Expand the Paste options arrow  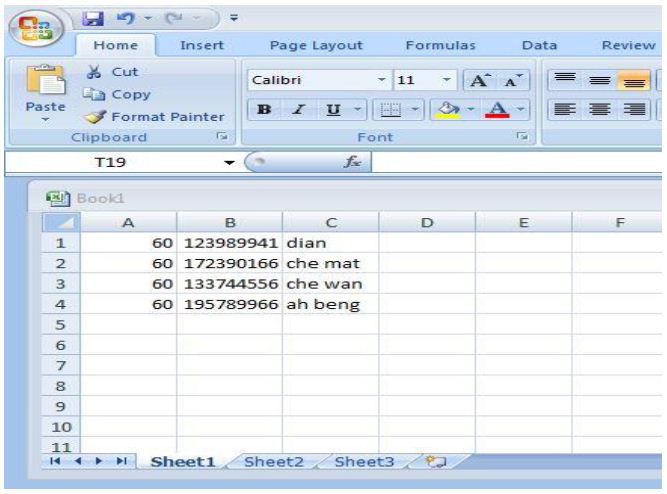coord(46,120)
